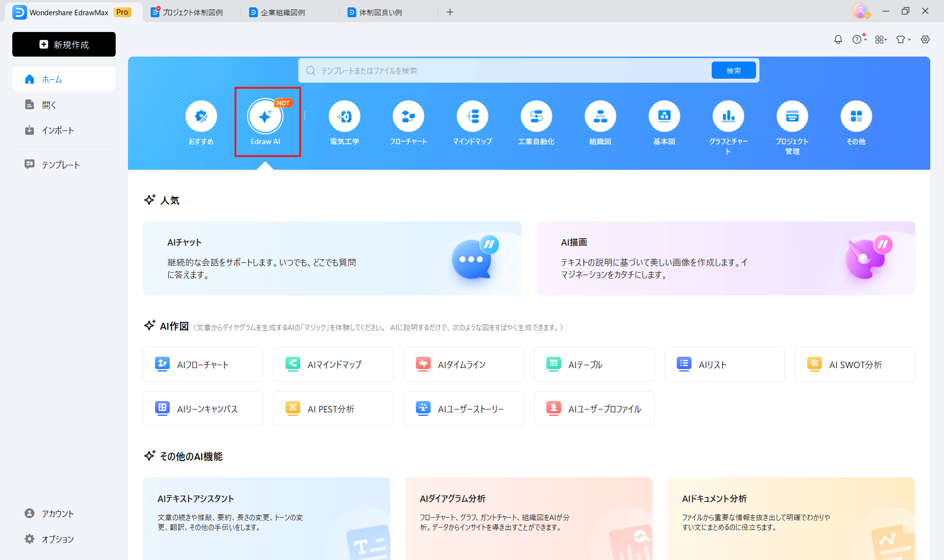Image resolution: width=944 pixels, height=560 pixels.
Task: Launch AIフローチャート generator
Action: (x=203, y=364)
